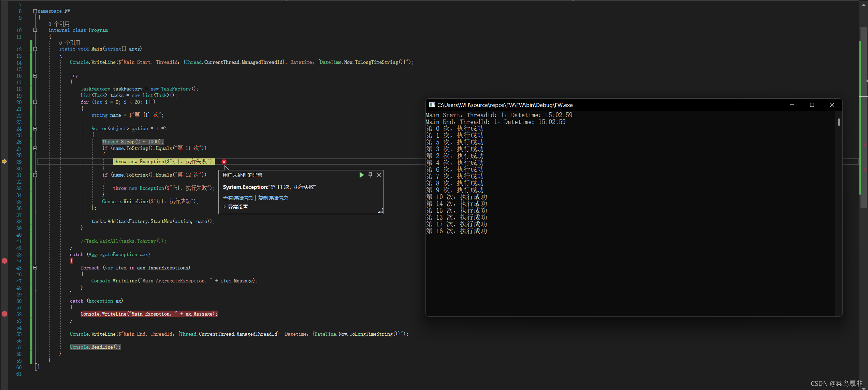The image size is (868, 390).
Task: Pin the exception helper popup
Action: [370, 175]
